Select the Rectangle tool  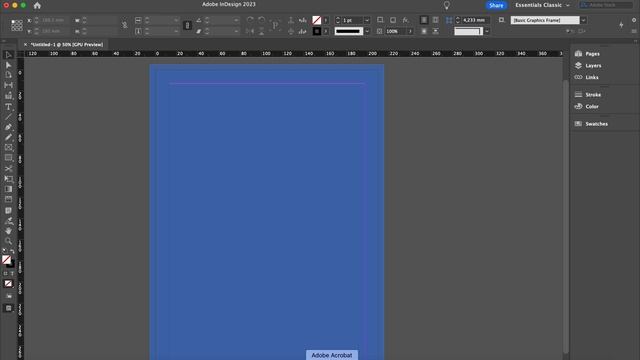click(x=9, y=158)
